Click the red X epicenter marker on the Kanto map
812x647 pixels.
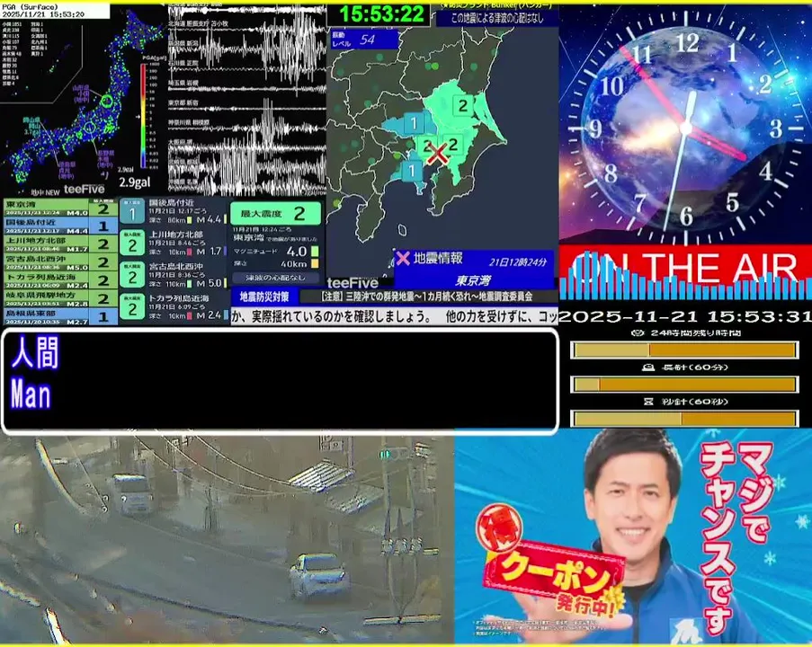438,154
